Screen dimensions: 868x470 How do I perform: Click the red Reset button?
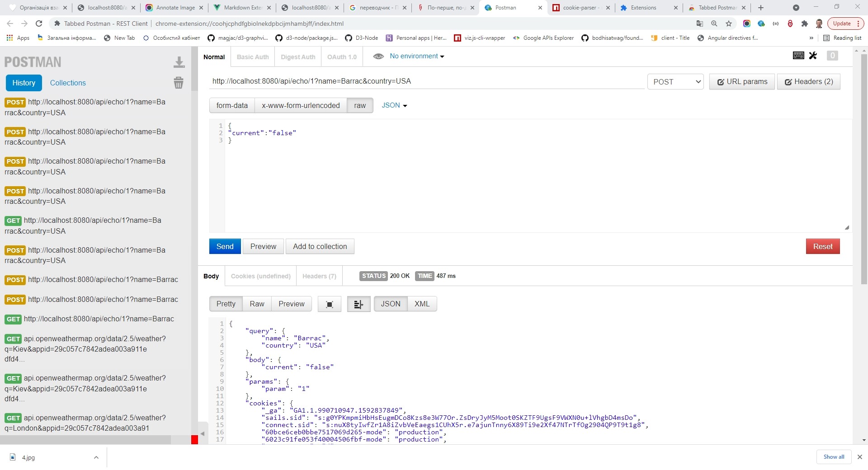pyautogui.click(x=822, y=246)
